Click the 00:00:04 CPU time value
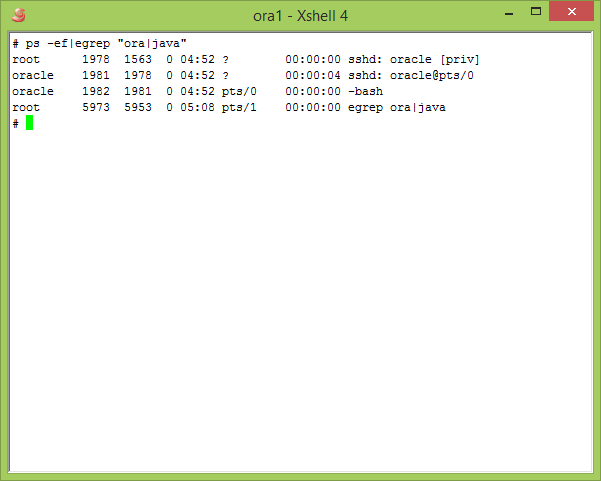Viewport: 601px width, 481px height. 312,75
